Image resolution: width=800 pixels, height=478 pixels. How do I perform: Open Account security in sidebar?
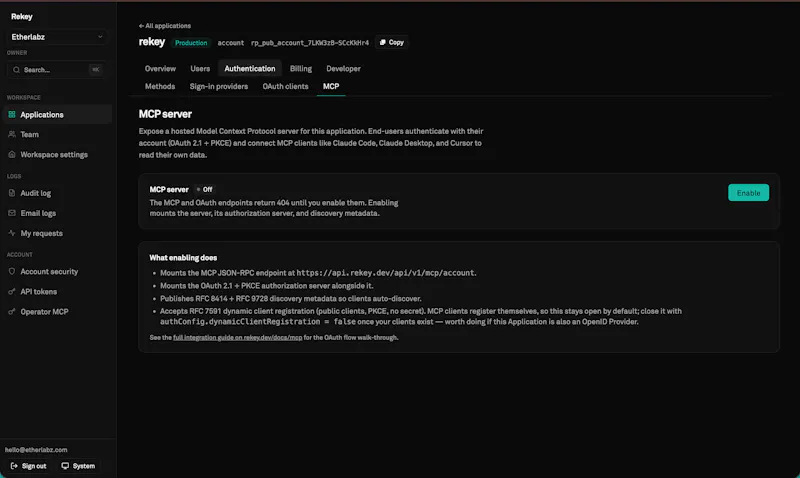57,271
